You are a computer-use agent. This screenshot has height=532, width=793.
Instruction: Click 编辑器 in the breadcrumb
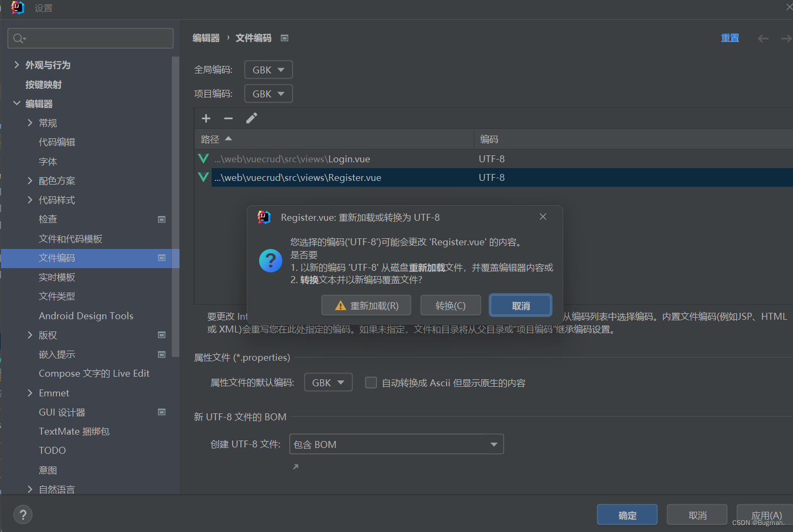[x=206, y=38]
